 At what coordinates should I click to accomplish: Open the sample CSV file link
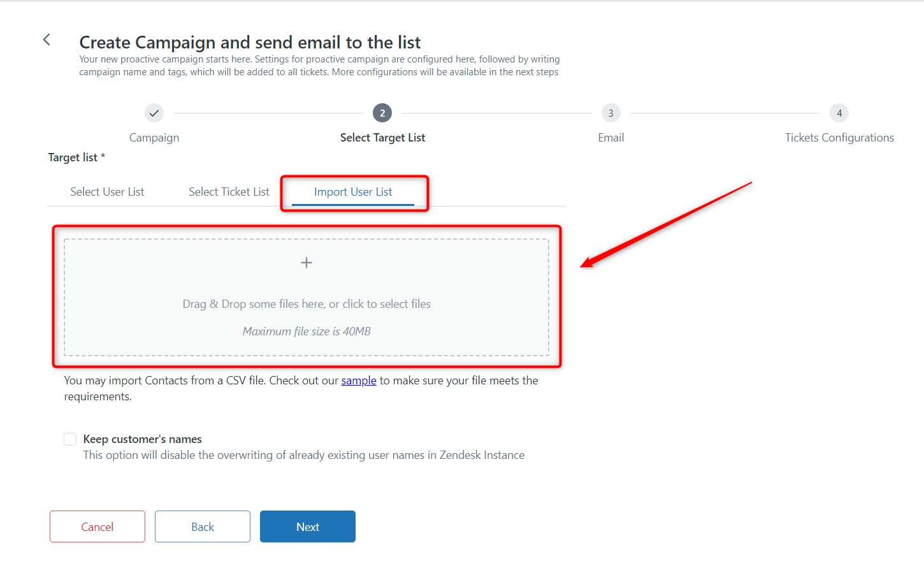click(x=358, y=381)
